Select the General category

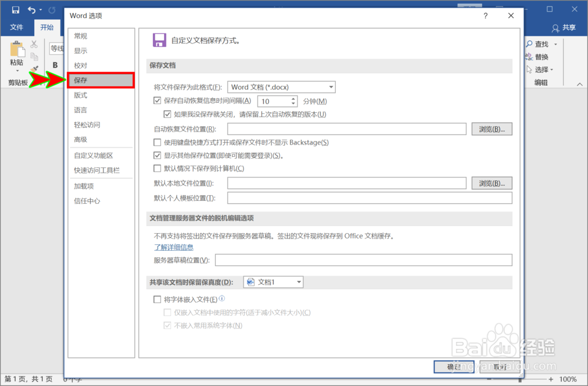click(101, 36)
